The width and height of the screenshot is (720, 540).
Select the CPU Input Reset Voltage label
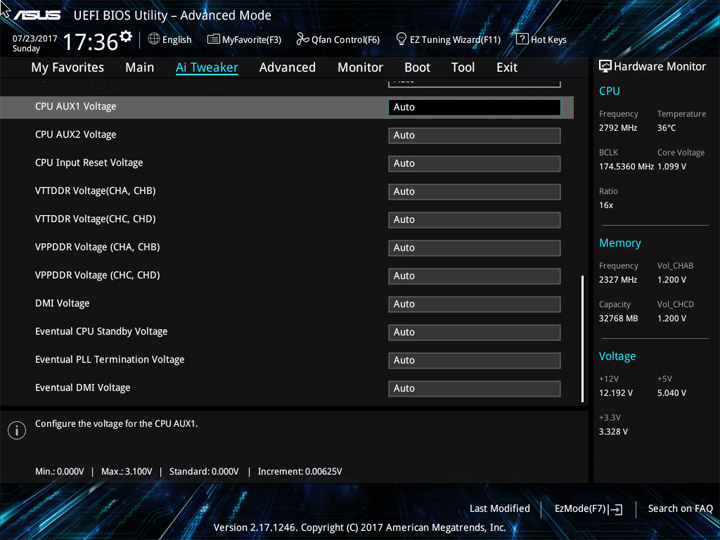89,163
